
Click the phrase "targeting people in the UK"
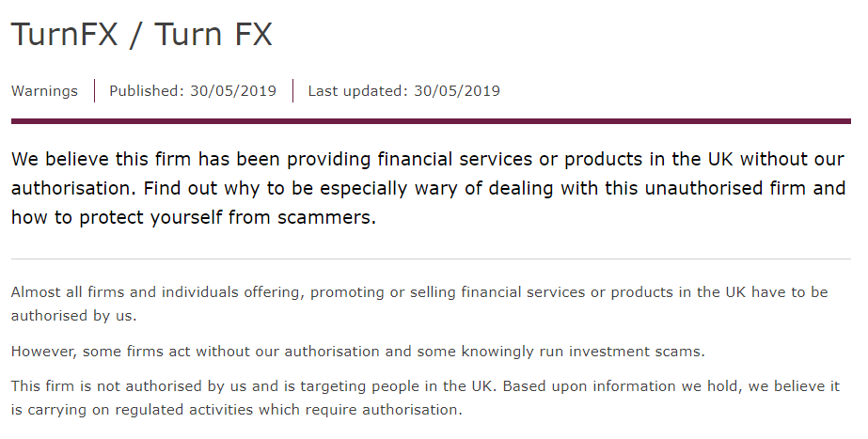(x=395, y=386)
